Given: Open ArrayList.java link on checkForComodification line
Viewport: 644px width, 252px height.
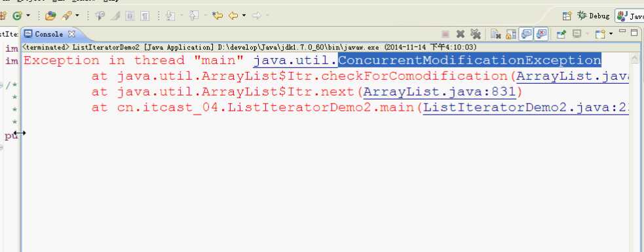Looking at the screenshot, I should coord(573,77).
